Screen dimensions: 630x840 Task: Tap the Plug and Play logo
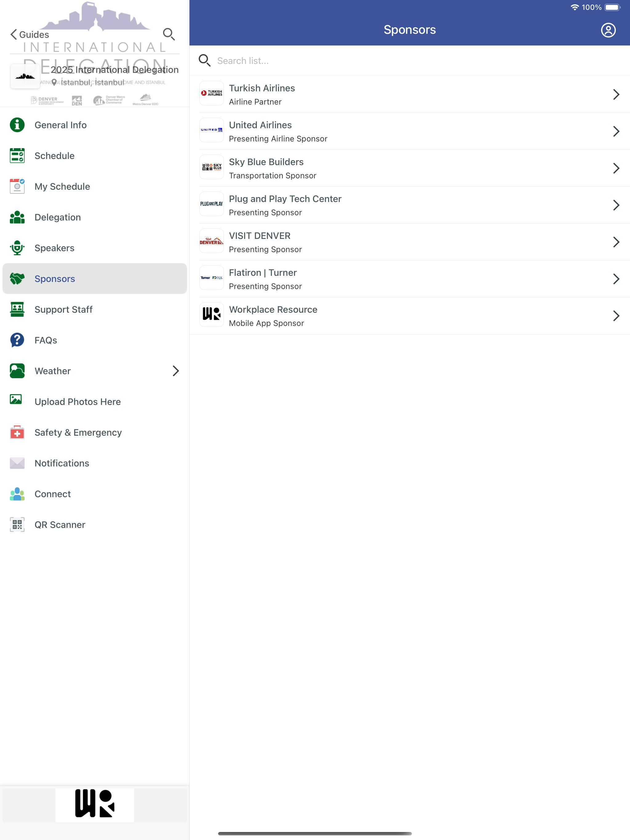tap(212, 204)
